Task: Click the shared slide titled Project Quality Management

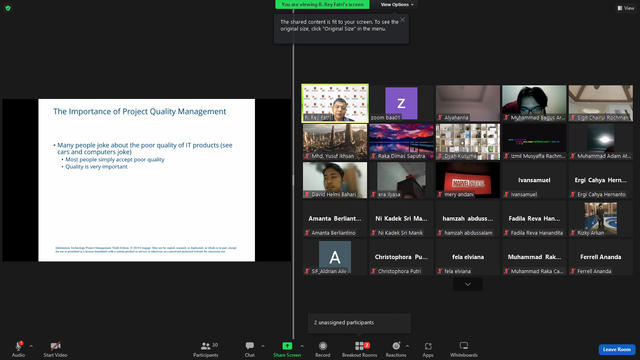Action: coord(147,180)
